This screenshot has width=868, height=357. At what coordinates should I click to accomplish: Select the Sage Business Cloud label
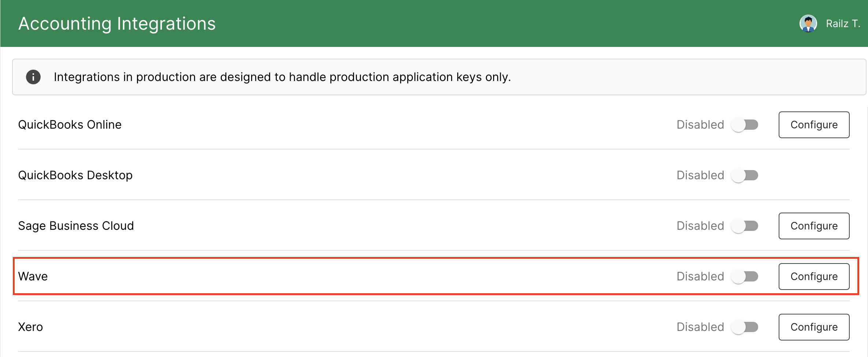[x=76, y=226]
